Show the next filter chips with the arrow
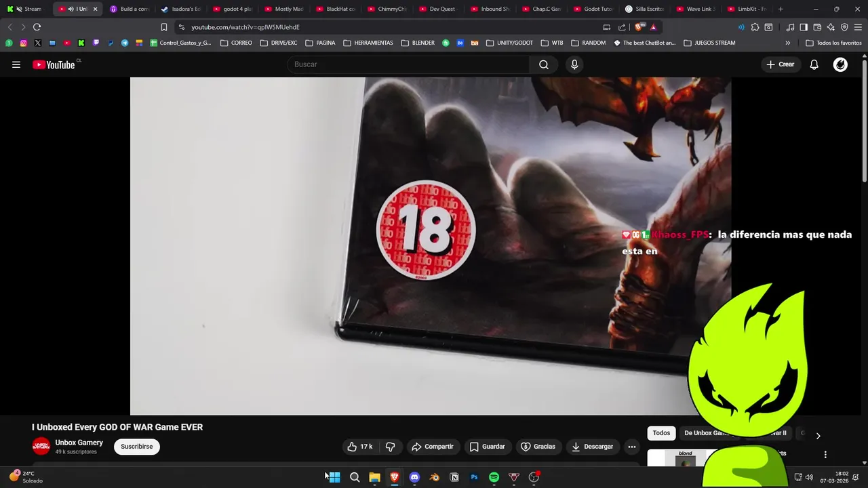The width and height of the screenshot is (868, 488). tap(818, 436)
